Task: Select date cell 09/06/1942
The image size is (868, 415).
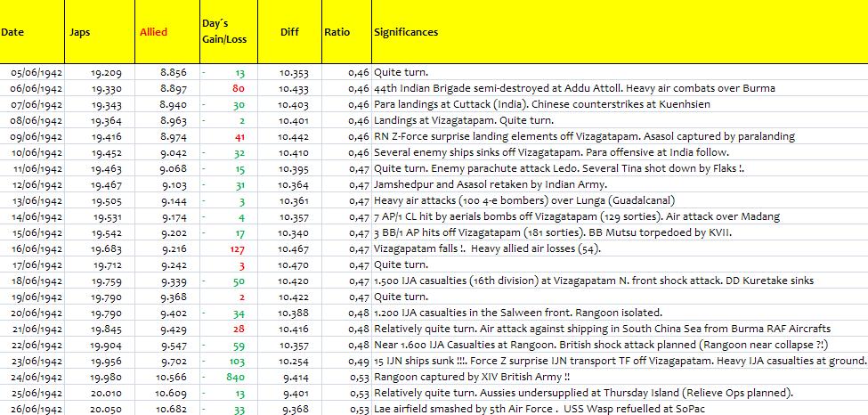Action: pyautogui.click(x=32, y=136)
